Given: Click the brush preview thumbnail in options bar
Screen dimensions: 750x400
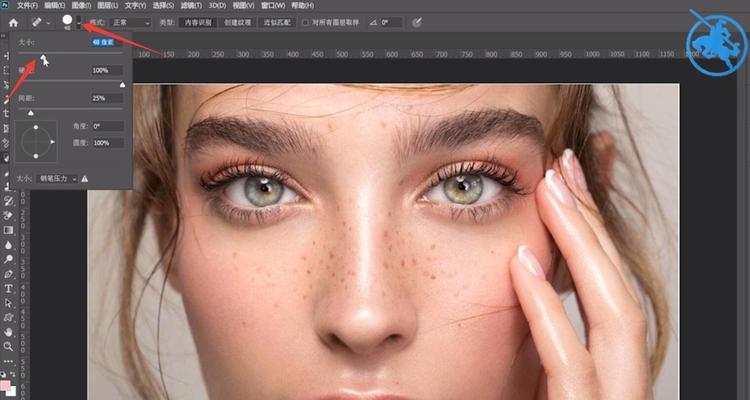Looking at the screenshot, I should tap(67, 22).
